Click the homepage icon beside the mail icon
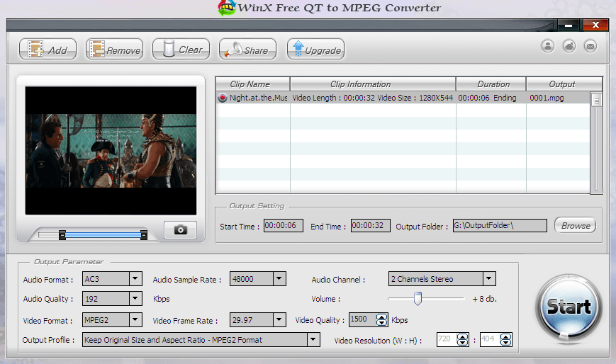Screen dimensions: 616x364 pos(569,46)
